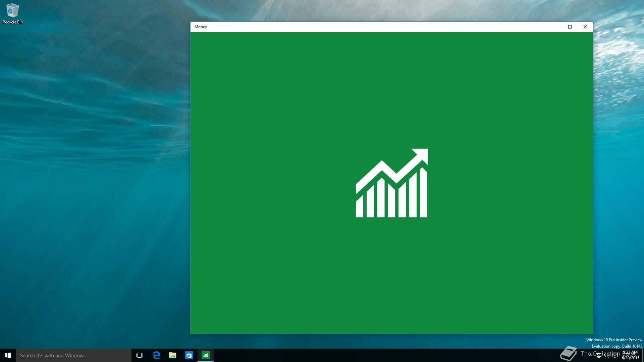644x362 pixels.
Task: Launch Microsoft Edge from the taskbar
Action: [156, 355]
